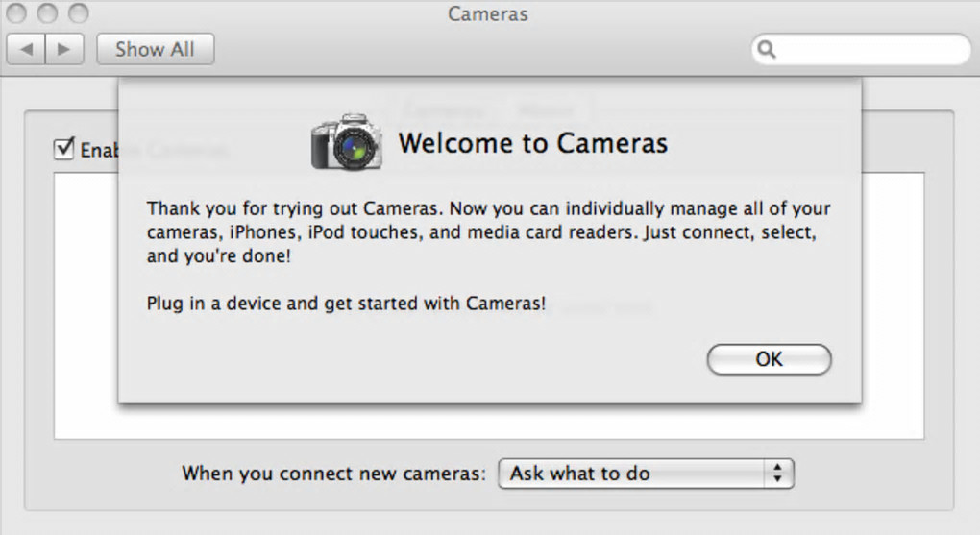This screenshot has height=535, width=980.
Task: Minimize the Cameras window with the middle title bar button
Action: pyautogui.click(x=48, y=13)
